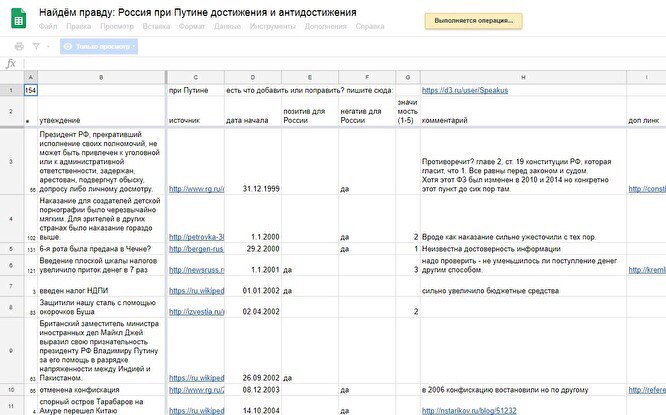The height and width of the screenshot is (415, 666).
Task: Select column C header
Action: (195, 77)
